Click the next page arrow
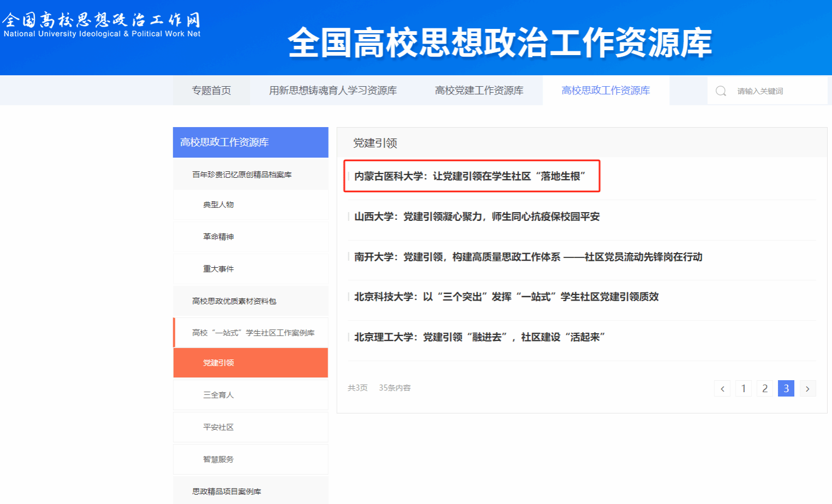The image size is (832, 504). pyautogui.click(x=807, y=388)
